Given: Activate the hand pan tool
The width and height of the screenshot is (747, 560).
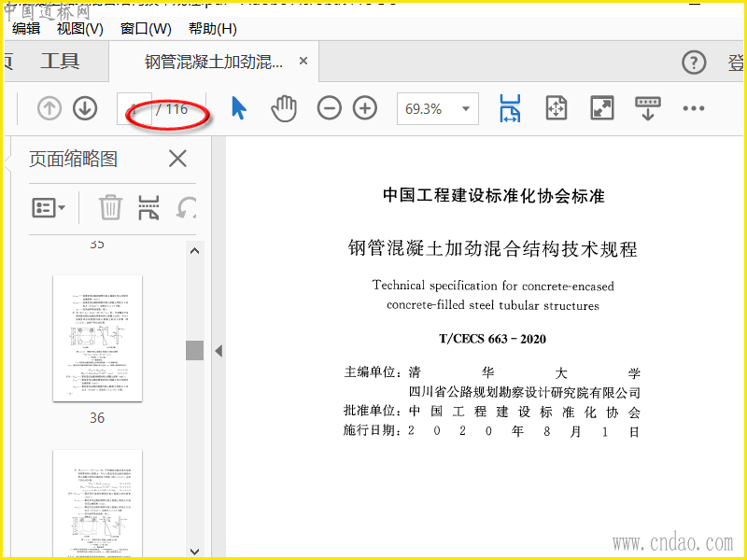Looking at the screenshot, I should pos(284,108).
